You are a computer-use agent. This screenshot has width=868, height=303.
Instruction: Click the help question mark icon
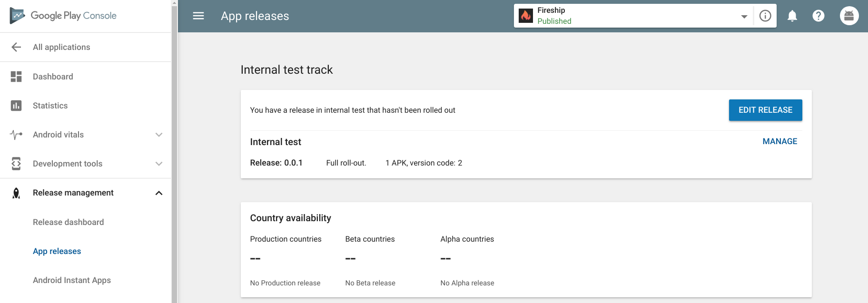pyautogui.click(x=819, y=16)
